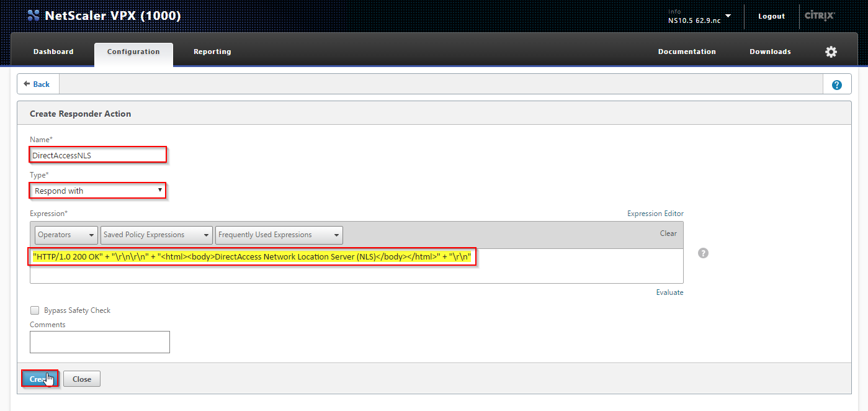
Task: Expand the Frequently Used Expressions dropdown
Action: click(x=279, y=235)
